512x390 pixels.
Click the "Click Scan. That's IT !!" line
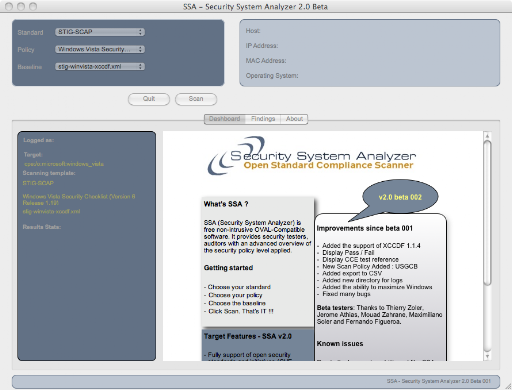pyautogui.click(x=239, y=311)
